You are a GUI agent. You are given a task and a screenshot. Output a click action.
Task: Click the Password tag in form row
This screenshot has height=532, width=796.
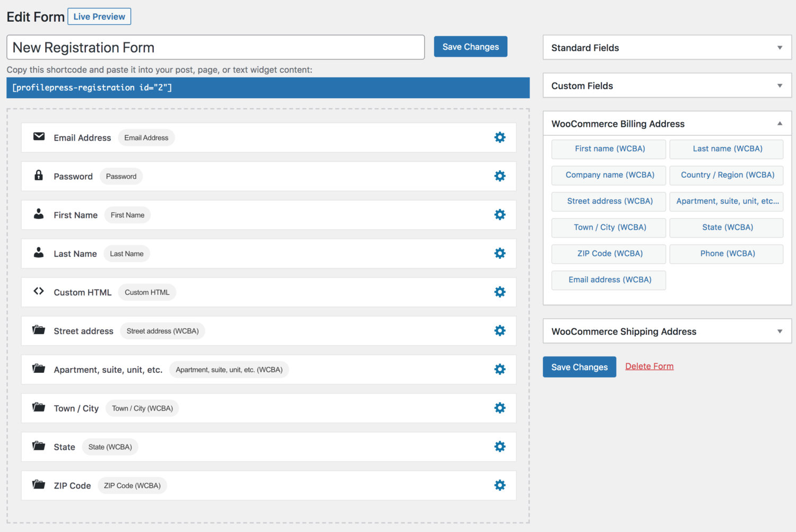[x=121, y=177]
